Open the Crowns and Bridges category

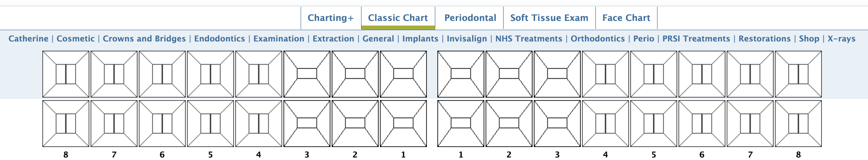tap(144, 39)
